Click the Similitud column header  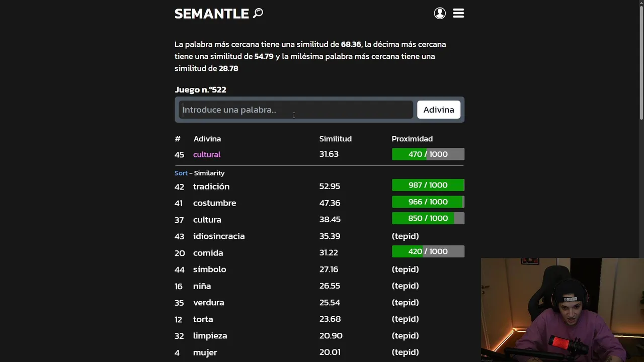(335, 139)
